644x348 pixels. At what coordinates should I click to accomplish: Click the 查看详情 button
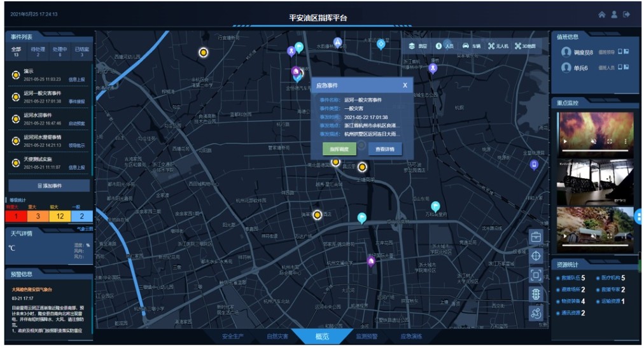coord(385,149)
